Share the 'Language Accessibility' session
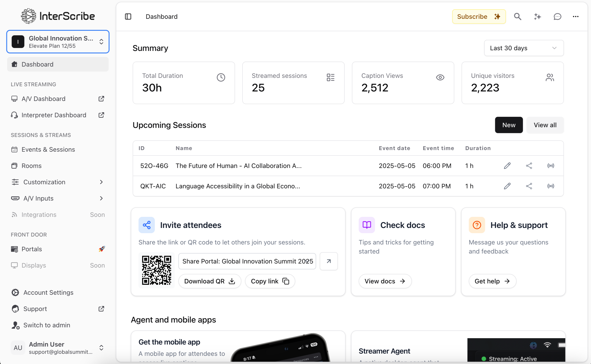 tap(529, 186)
